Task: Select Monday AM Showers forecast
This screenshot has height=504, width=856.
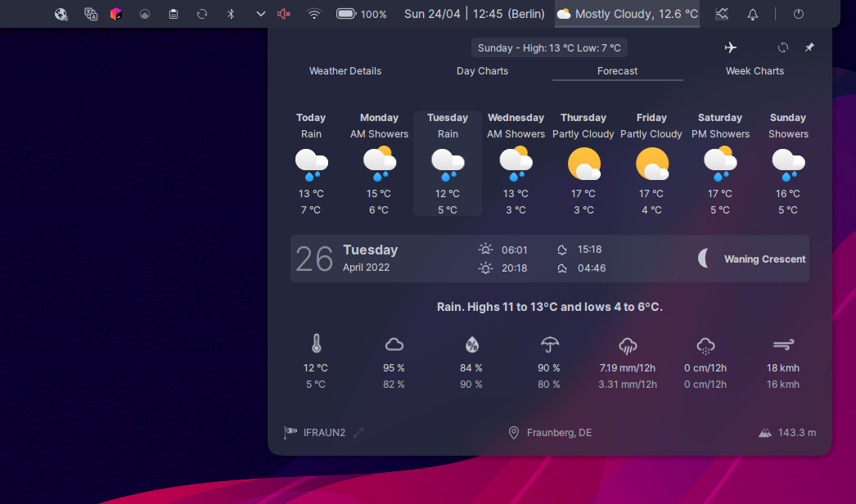Action: pos(379,164)
